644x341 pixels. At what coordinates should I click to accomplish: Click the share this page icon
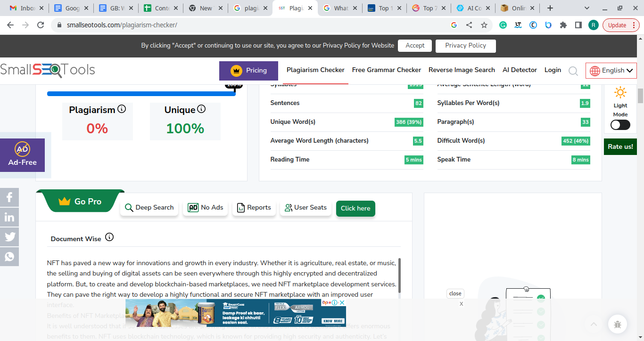(469, 25)
